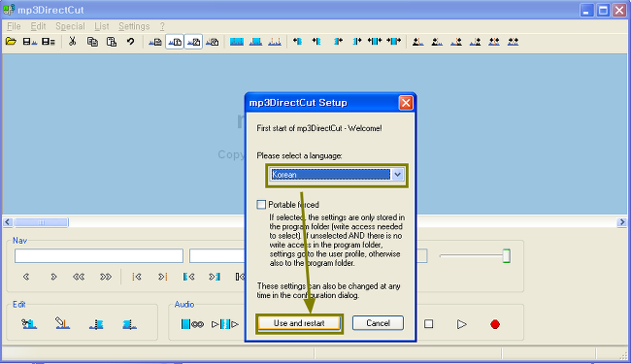Click the first Nav position field
This screenshot has width=631, height=364.
(x=99, y=256)
